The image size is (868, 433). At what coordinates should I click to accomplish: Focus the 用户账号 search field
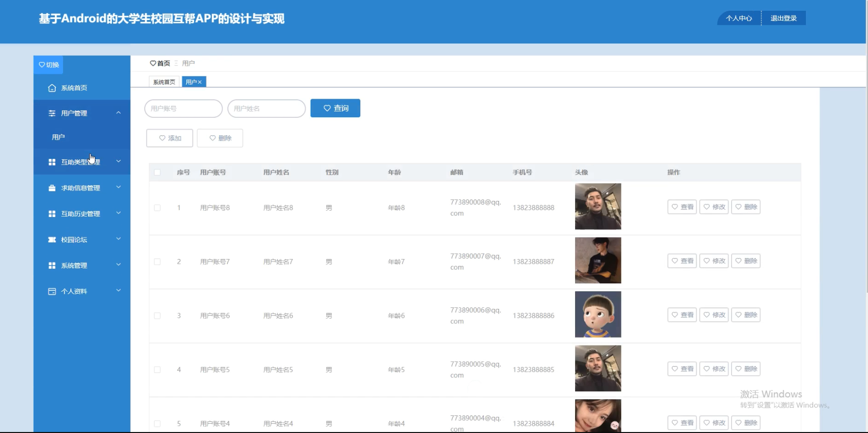pos(183,108)
